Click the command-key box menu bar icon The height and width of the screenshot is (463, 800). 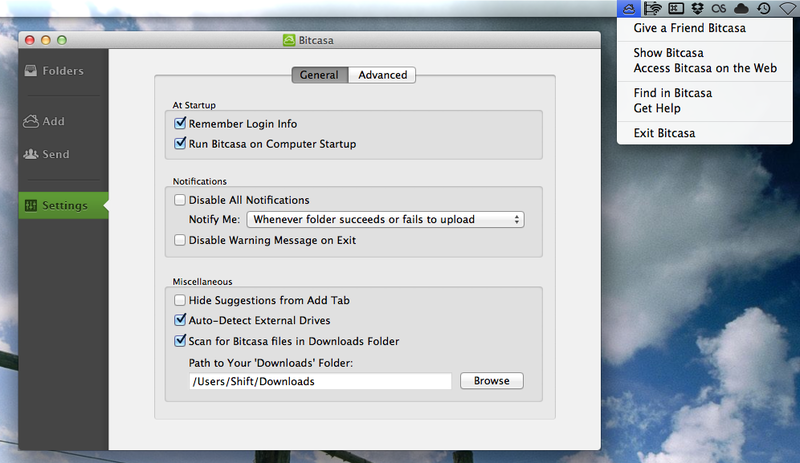tap(676, 8)
